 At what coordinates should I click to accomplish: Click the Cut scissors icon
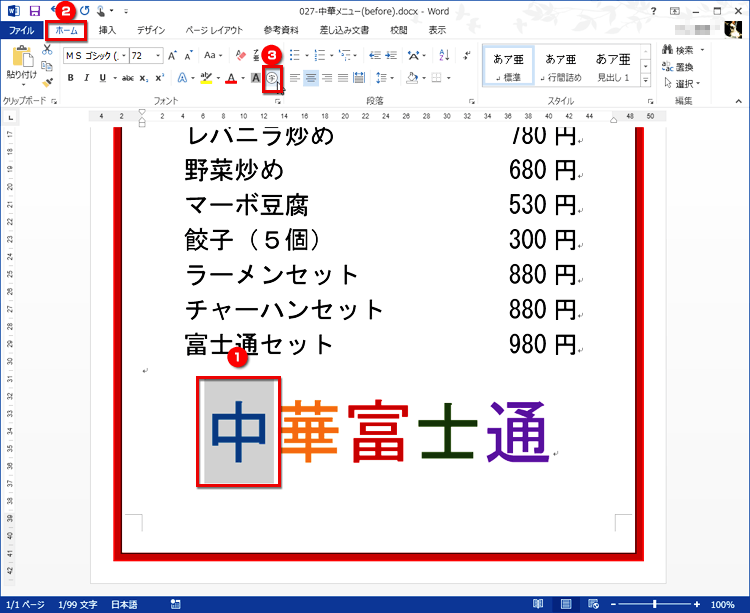click(x=47, y=49)
